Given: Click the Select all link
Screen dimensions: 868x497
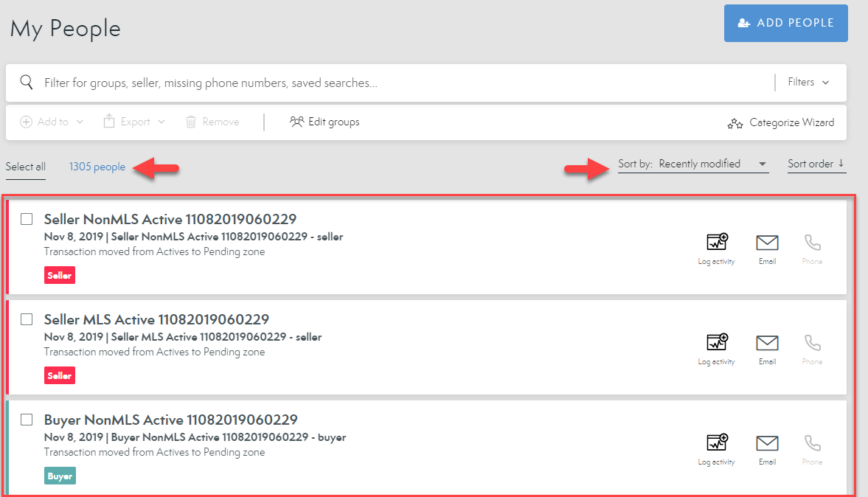Looking at the screenshot, I should (26, 167).
